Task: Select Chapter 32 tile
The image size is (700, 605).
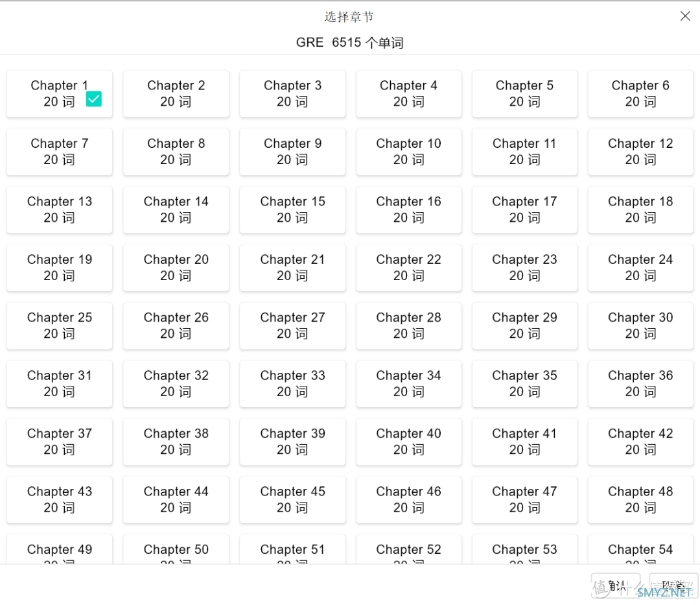Action: click(176, 384)
